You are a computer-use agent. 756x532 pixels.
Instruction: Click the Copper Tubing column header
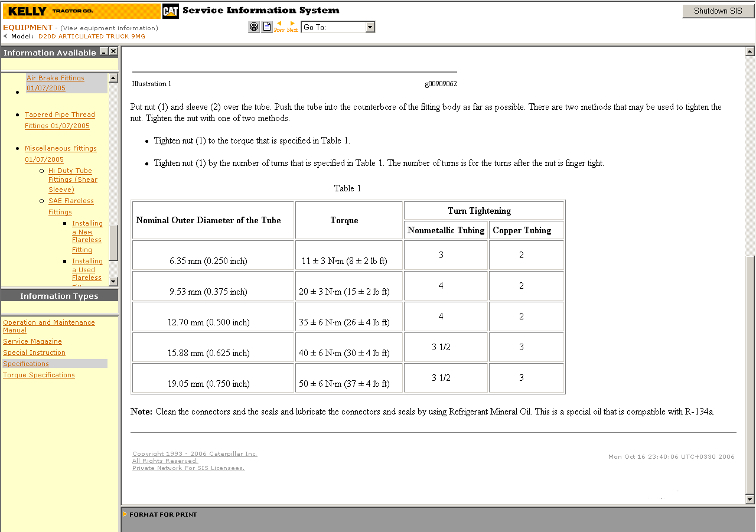click(526, 230)
